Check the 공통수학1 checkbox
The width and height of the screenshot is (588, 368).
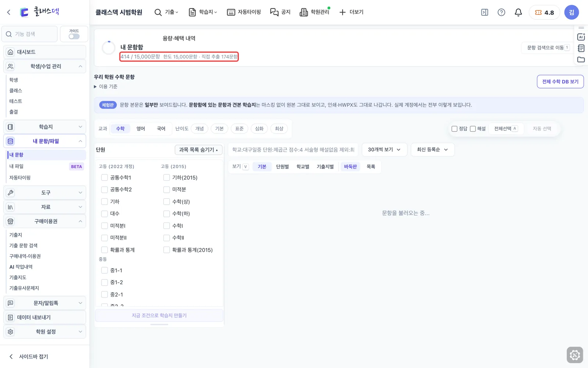104,178
